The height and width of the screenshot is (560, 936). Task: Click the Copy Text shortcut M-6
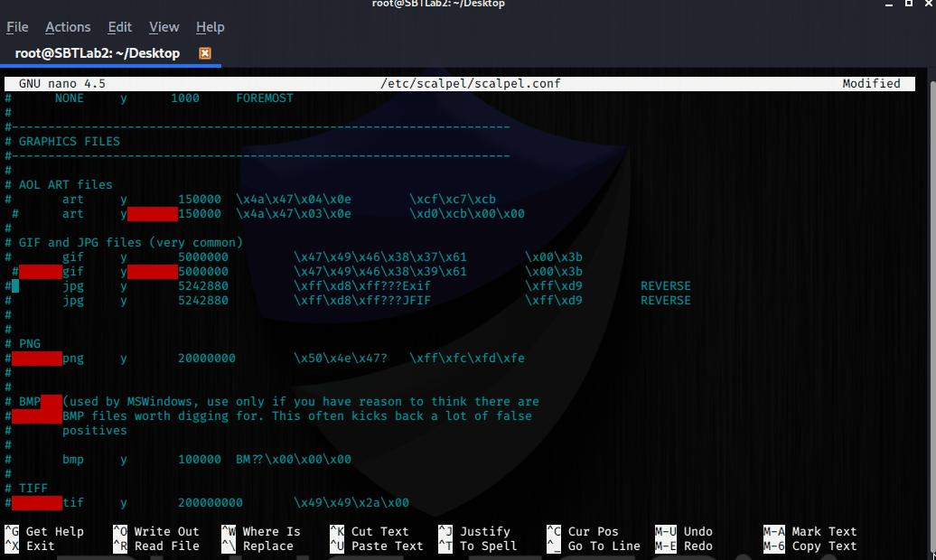coord(810,546)
